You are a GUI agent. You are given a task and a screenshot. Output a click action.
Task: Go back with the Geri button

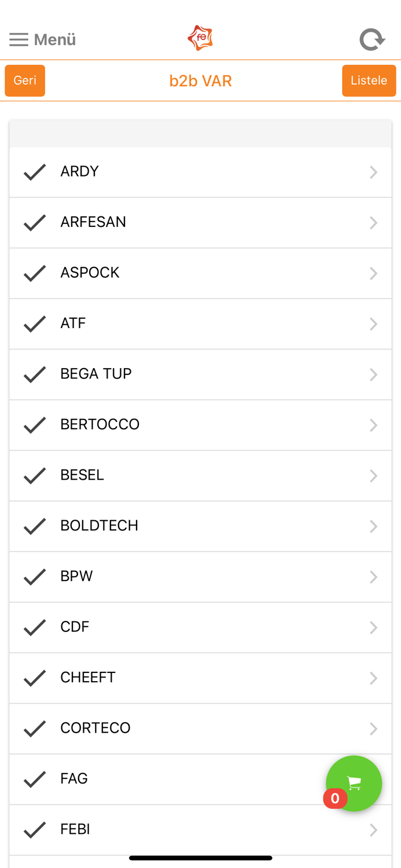pyautogui.click(x=25, y=80)
